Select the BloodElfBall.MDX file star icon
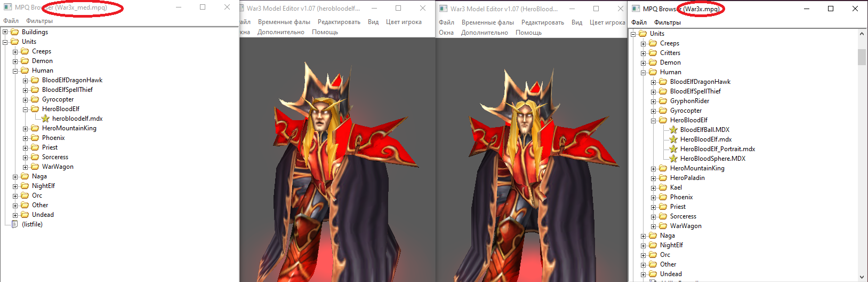 [673, 130]
